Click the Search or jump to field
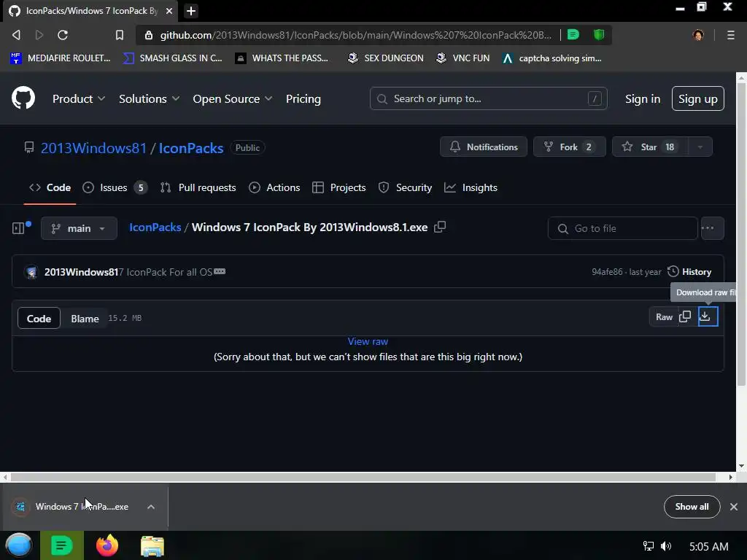 click(x=488, y=98)
